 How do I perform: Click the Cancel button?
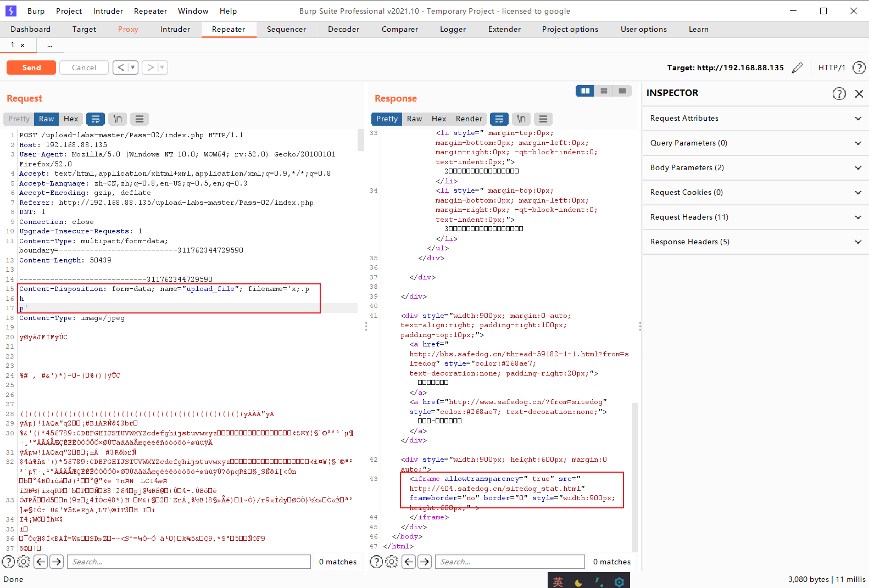click(x=84, y=68)
